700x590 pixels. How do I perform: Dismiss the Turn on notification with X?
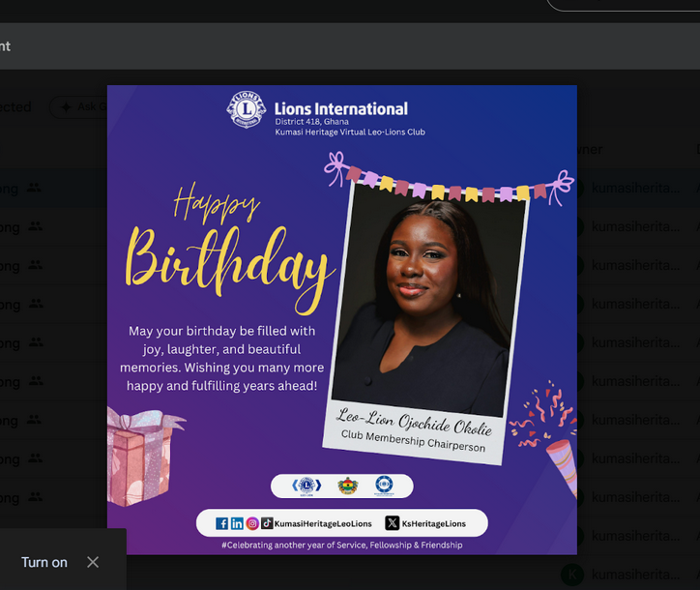pyautogui.click(x=93, y=562)
